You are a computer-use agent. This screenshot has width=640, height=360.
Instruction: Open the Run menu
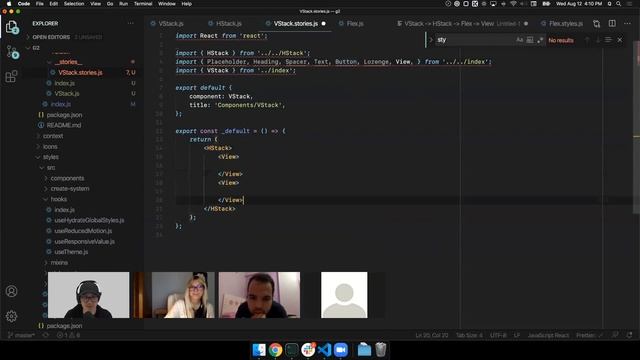(x=123, y=4)
